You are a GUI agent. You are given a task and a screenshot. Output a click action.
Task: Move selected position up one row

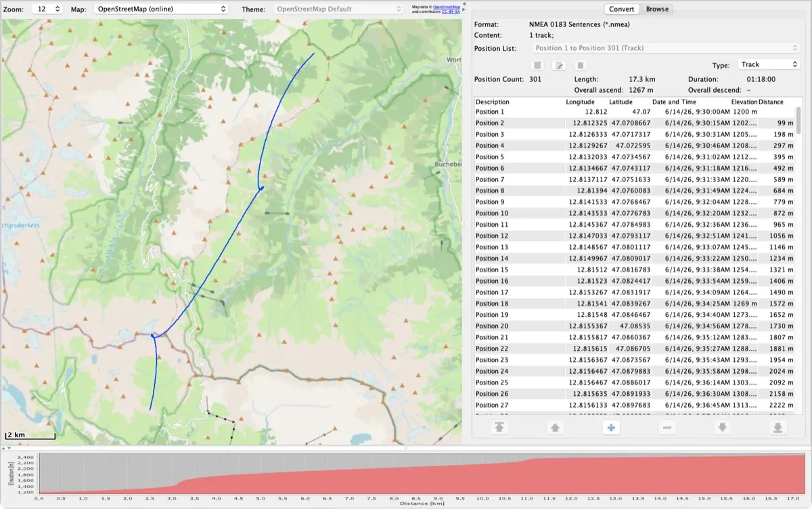555,428
